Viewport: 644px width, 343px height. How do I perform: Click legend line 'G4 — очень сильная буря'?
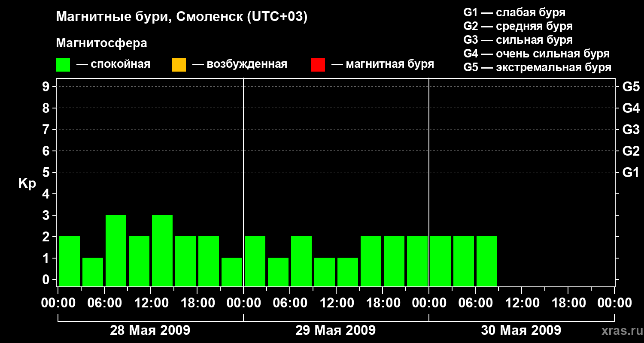(x=536, y=53)
